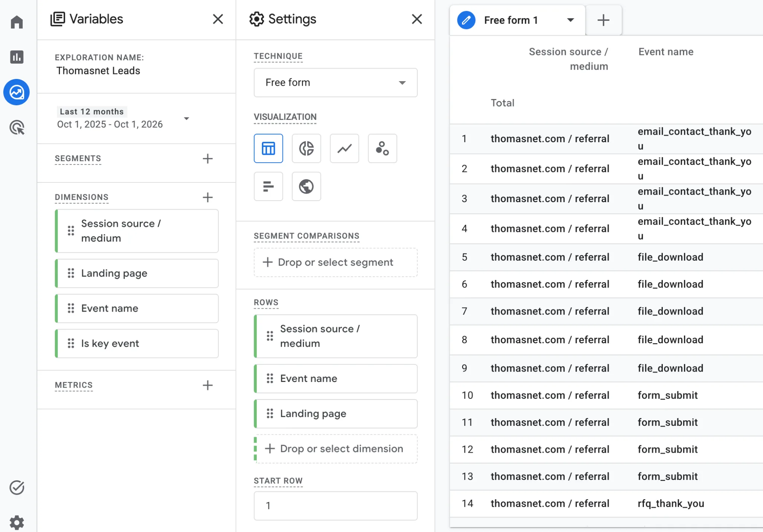Close the Variables panel

(x=218, y=19)
